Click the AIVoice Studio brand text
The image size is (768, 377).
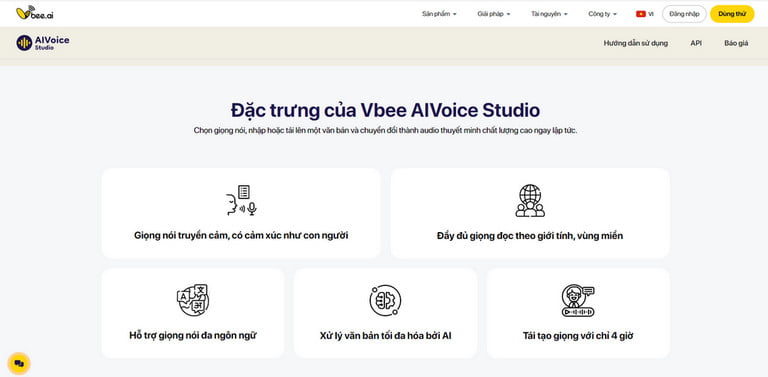point(52,43)
